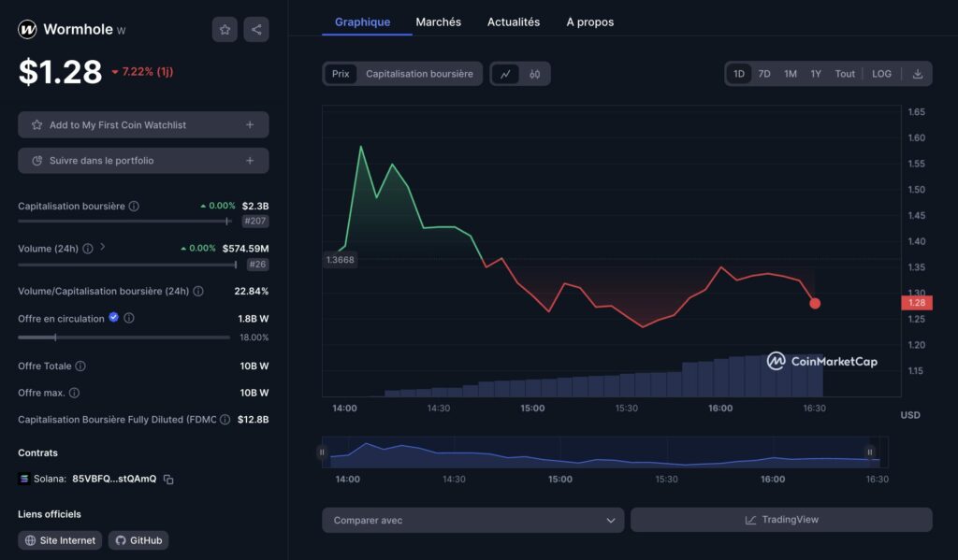Viewport: 958px width, 560px height.
Task: Set chart range to 1M
Action: click(x=791, y=74)
